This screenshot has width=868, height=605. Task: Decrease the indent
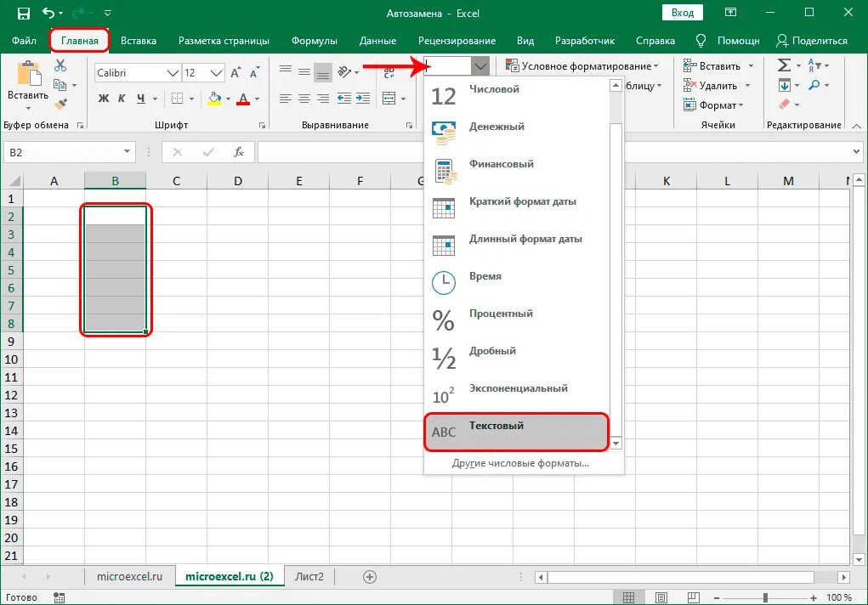pos(344,99)
